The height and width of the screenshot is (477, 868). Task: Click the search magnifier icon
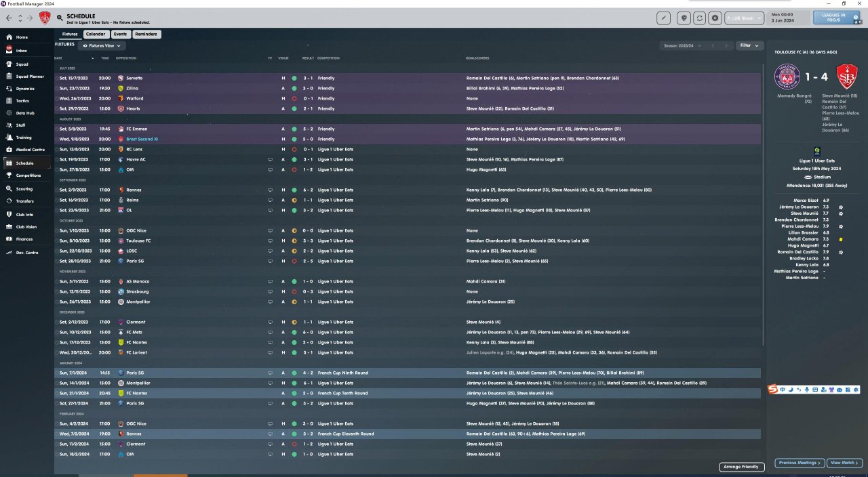[x=60, y=18]
